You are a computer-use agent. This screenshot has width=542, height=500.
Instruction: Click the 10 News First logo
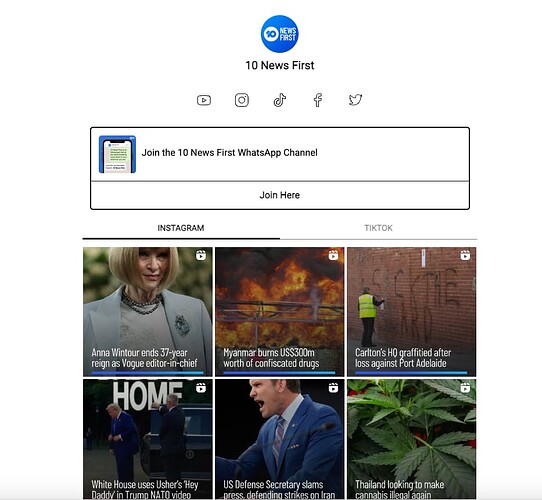pyautogui.click(x=280, y=34)
